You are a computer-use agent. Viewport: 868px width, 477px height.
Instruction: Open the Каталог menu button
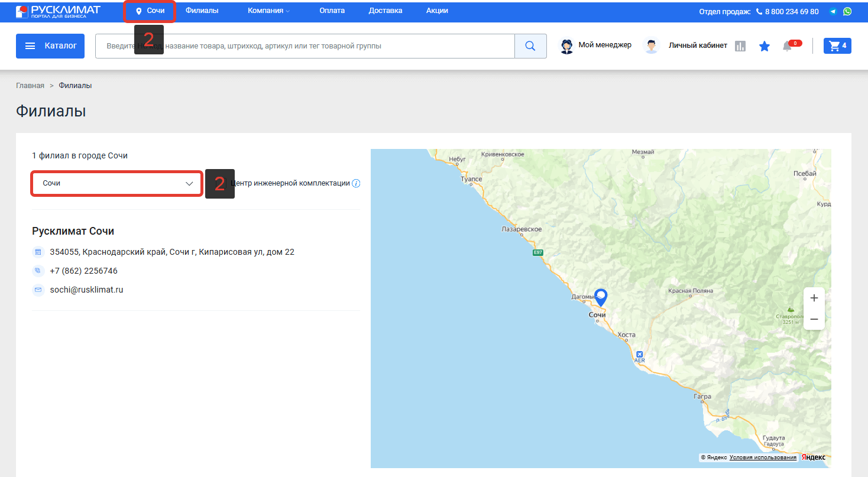50,46
